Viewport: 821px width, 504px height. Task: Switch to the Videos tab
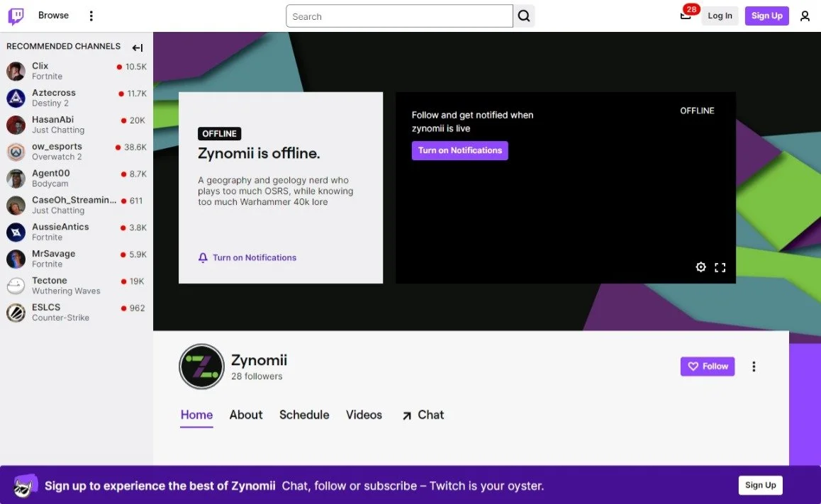coord(364,415)
